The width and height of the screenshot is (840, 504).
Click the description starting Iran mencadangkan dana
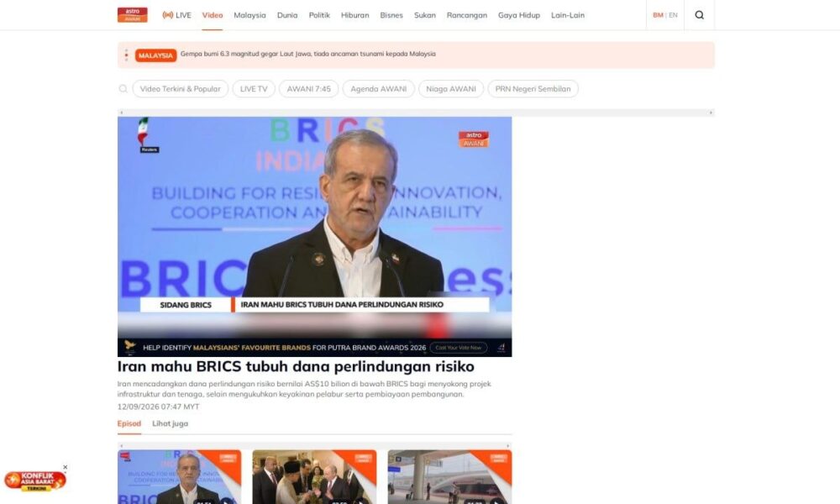[304, 389]
